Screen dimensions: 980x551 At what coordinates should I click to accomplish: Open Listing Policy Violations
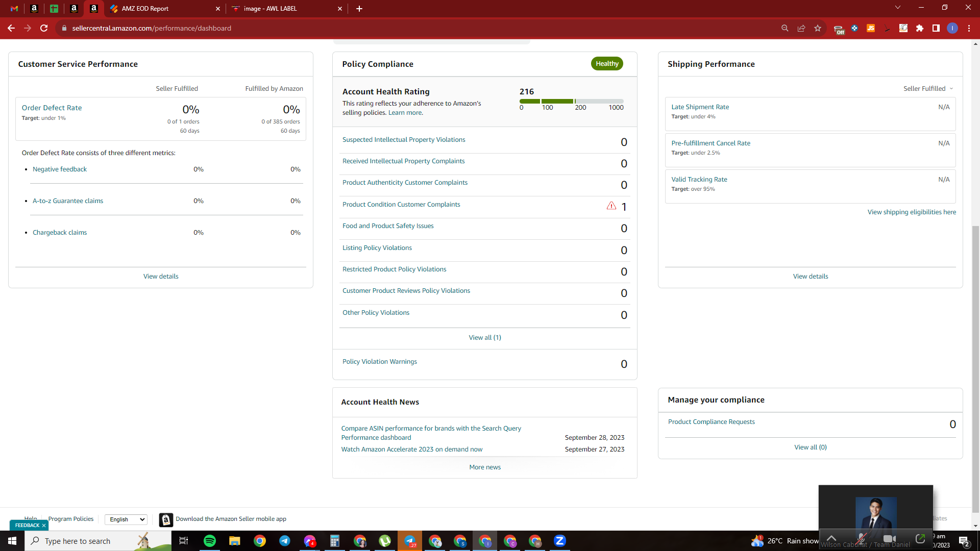[377, 248]
